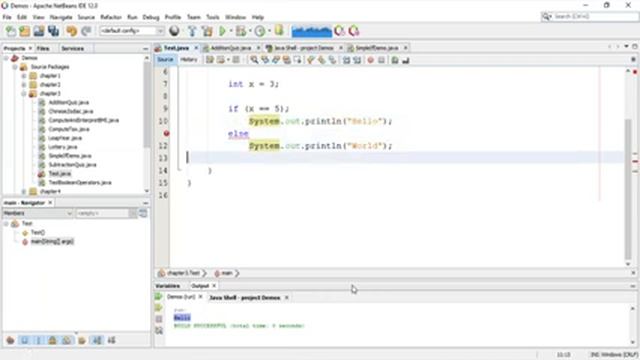This screenshot has height=360, width=640.
Task: Click the Shift Line Left icon in editor toolbar
Action: click(x=346, y=60)
